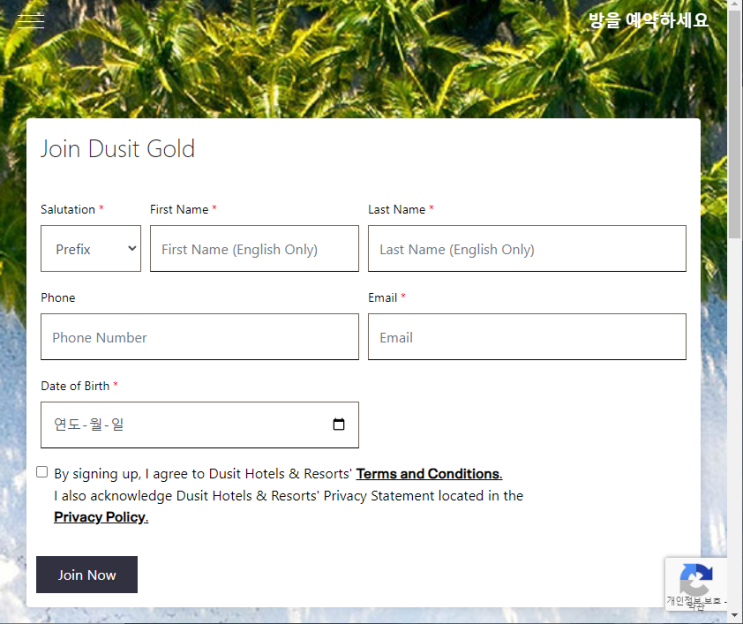Click the Phone label text
Screen dimensions: 743x624
(58, 298)
